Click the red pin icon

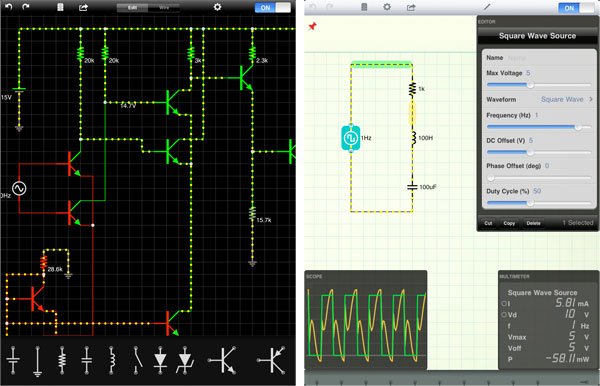(313, 26)
